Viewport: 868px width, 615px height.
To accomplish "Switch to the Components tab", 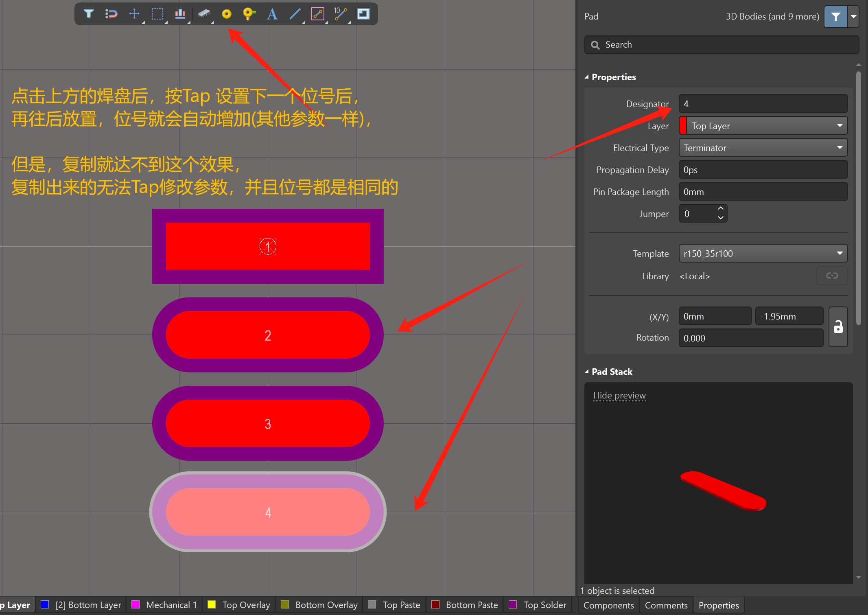I will coord(608,605).
